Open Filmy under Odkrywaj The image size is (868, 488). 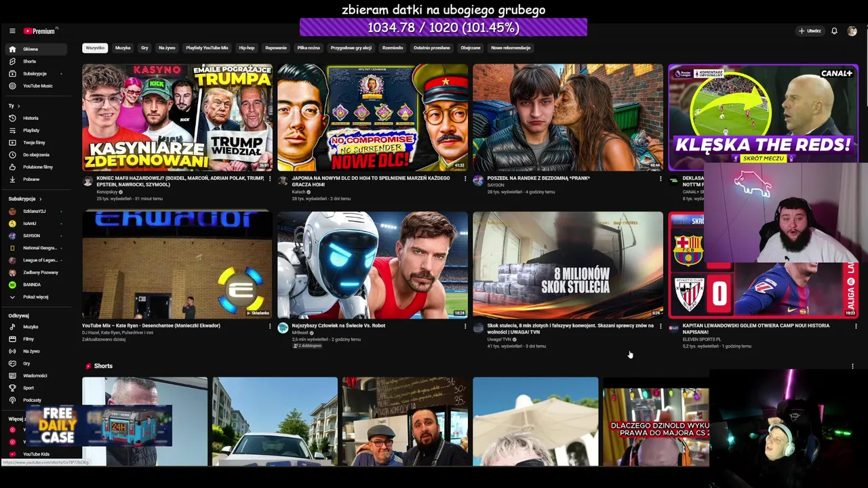(x=36, y=339)
